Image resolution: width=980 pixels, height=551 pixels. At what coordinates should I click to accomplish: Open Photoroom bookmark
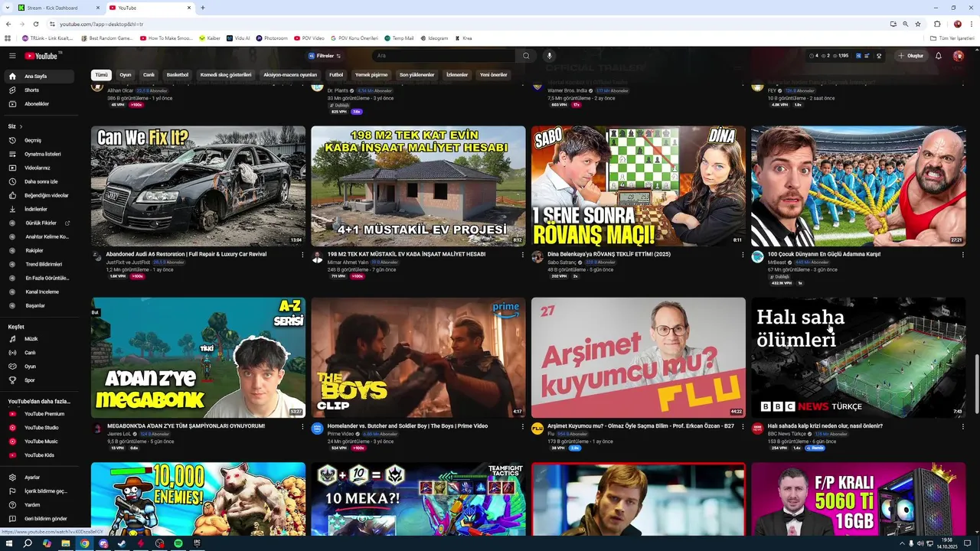[272, 38]
